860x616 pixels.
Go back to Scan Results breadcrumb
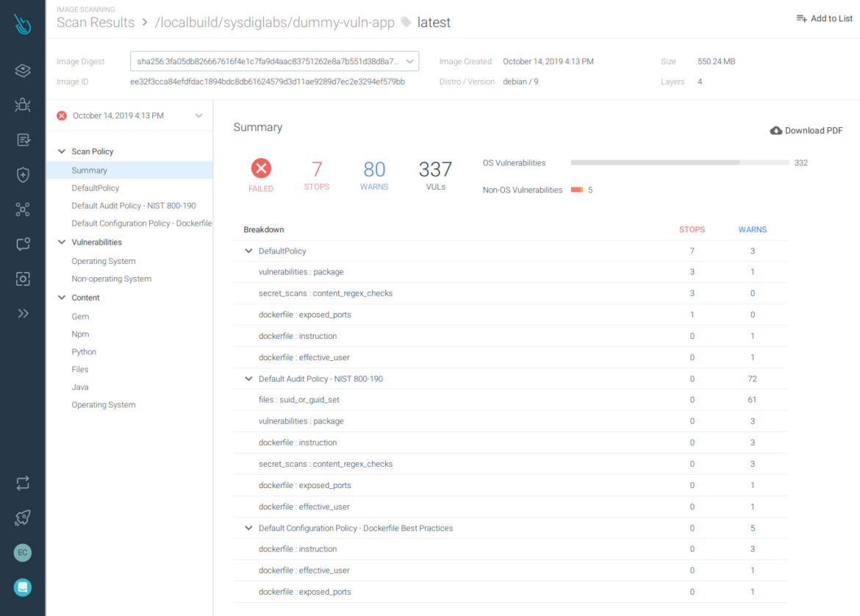coord(96,23)
